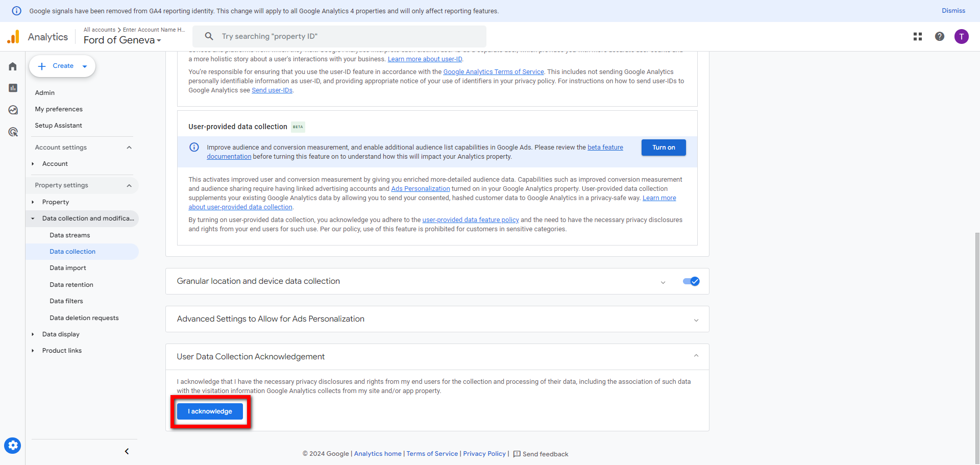The height and width of the screenshot is (465, 980).
Task: Click the I acknowledge button
Action: 209,411
